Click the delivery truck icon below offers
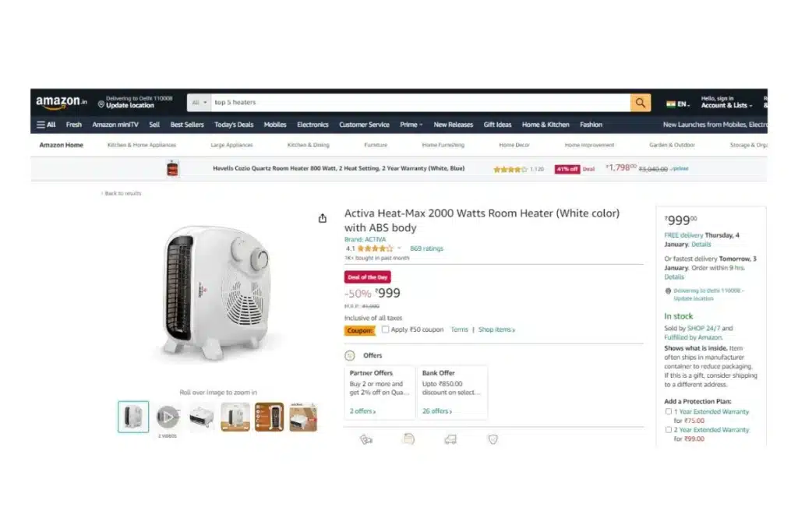This screenshot has width=798, height=532. pyautogui.click(x=450, y=439)
